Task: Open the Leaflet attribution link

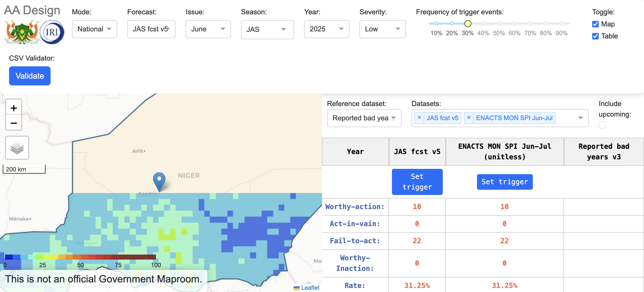Action: coord(310,288)
